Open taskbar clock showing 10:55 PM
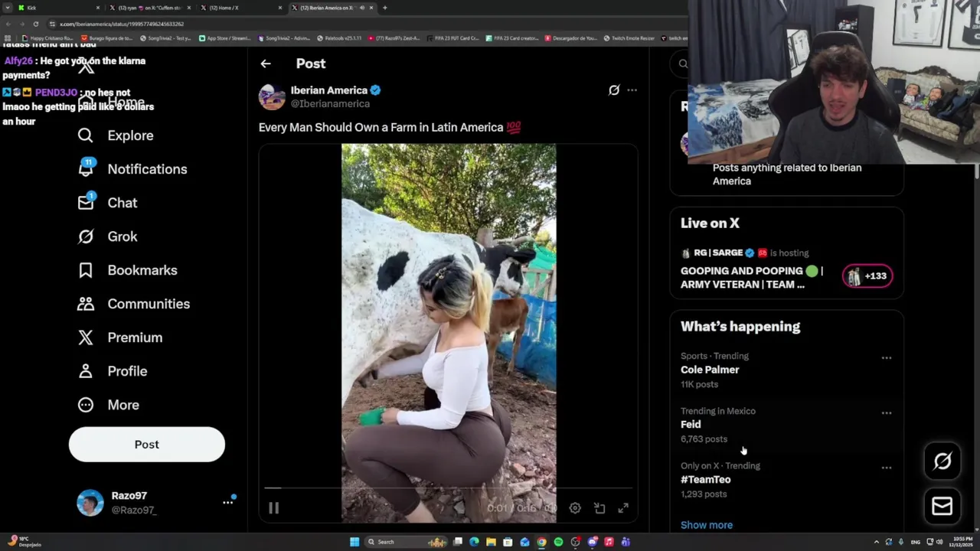 tap(962, 542)
